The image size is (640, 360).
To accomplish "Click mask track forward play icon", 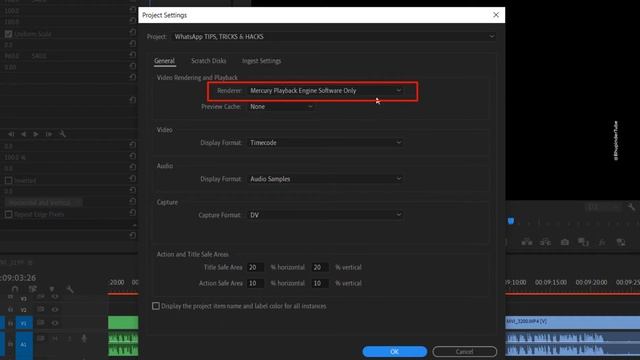I will pyautogui.click(x=36, y=134).
